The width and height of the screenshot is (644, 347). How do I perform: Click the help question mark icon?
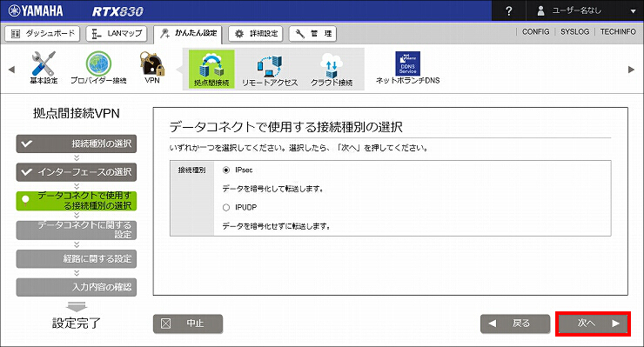pyautogui.click(x=509, y=11)
